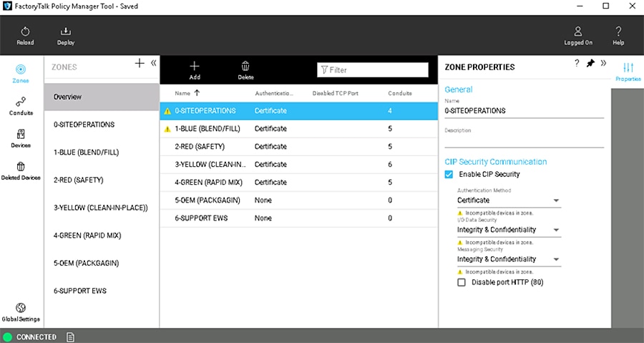Click the zone Name field 0-SITEOPERATIONS
The width and height of the screenshot is (644, 343).
[x=524, y=111]
